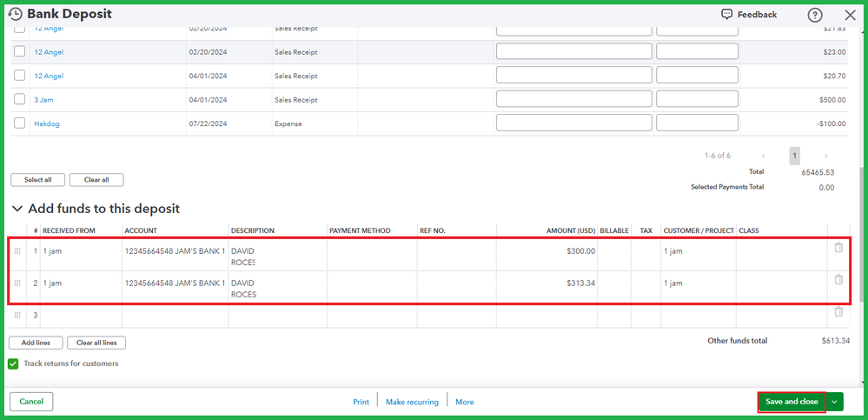Grab the drag handle of line 3
Image resolution: width=868 pixels, height=420 pixels.
click(x=17, y=316)
